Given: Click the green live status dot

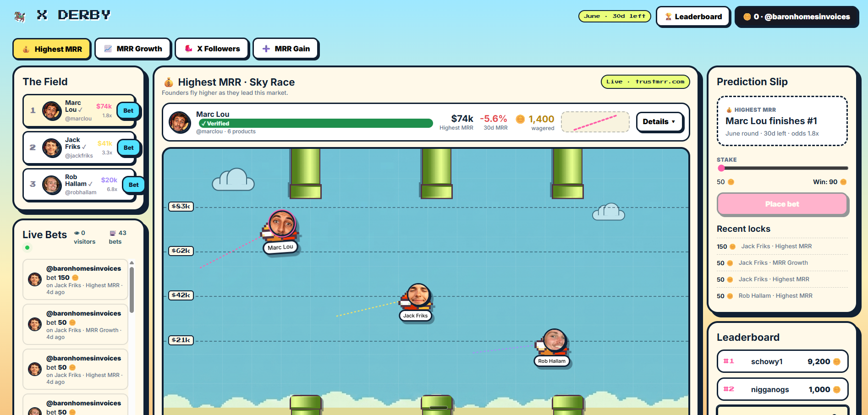Looking at the screenshot, I should pos(27,248).
